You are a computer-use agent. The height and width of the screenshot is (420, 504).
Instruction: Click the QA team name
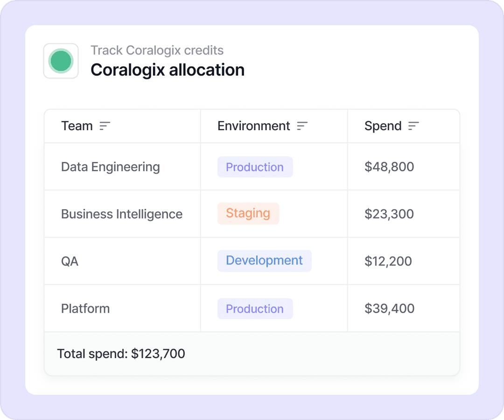70,261
